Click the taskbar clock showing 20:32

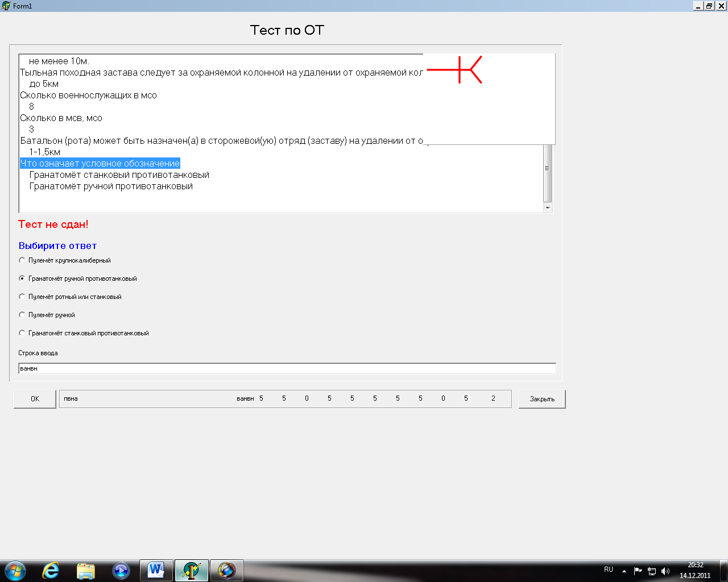(695, 570)
